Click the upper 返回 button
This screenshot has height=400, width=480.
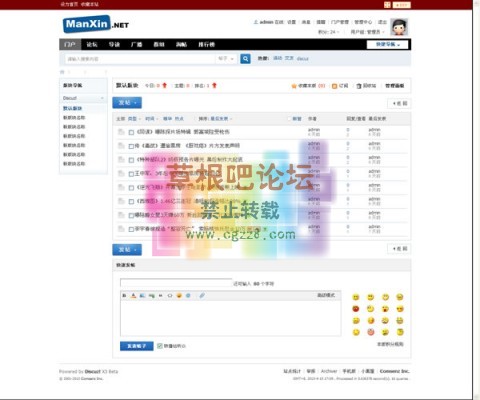point(399,104)
